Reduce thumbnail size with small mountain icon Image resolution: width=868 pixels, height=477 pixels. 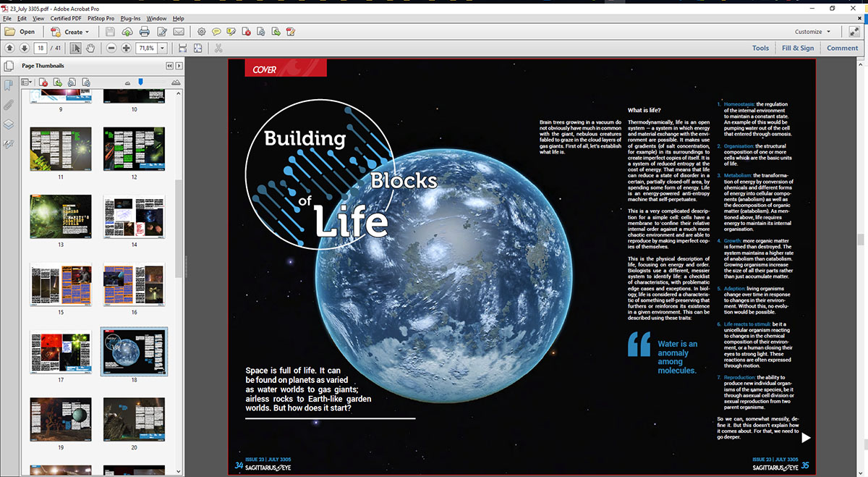128,83
